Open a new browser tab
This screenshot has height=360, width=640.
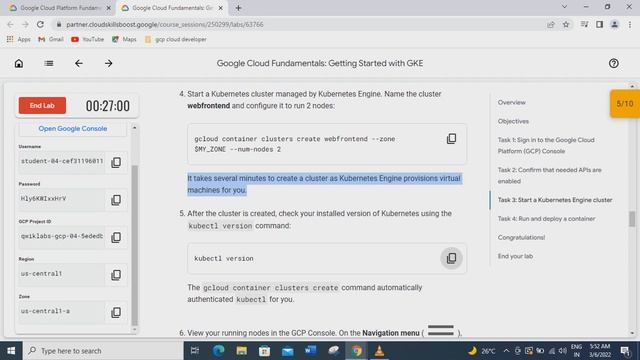point(238,8)
